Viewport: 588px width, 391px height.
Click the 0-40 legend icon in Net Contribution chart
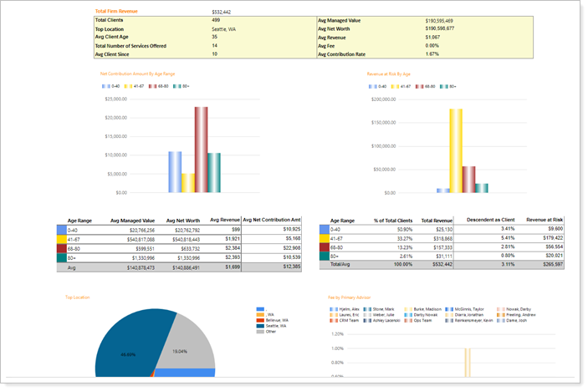coord(105,86)
